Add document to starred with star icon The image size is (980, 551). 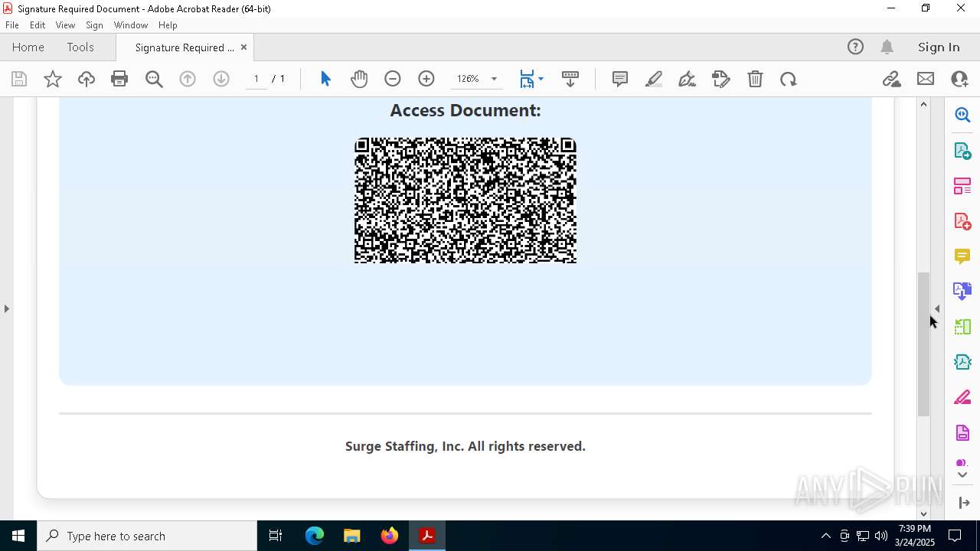(53, 79)
